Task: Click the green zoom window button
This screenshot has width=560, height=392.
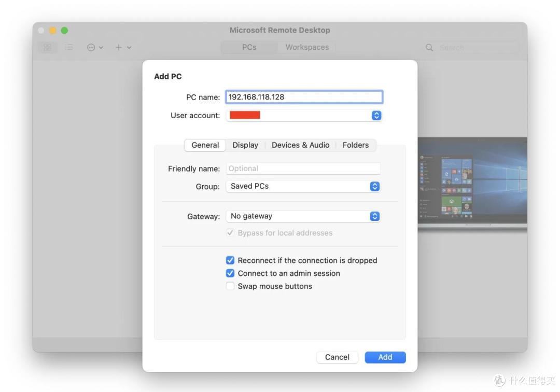Action: pyautogui.click(x=64, y=31)
